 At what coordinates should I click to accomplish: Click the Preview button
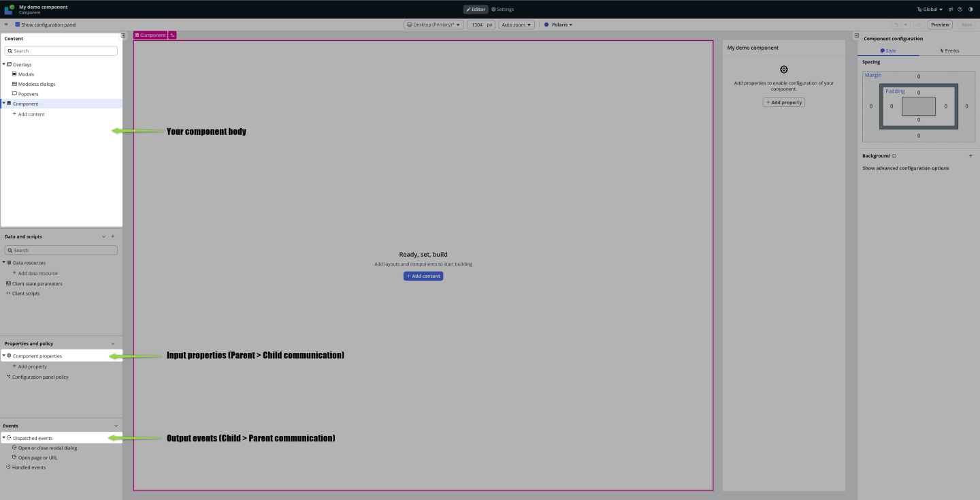(939, 24)
